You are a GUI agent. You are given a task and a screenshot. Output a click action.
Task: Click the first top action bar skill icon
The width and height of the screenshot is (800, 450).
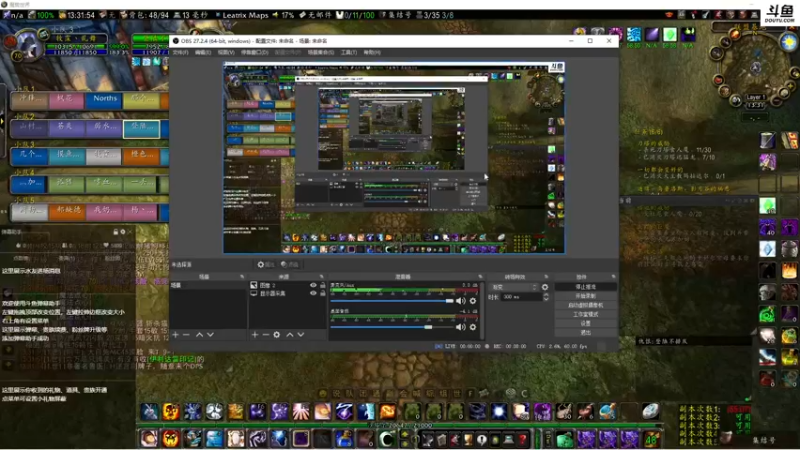pos(149,411)
